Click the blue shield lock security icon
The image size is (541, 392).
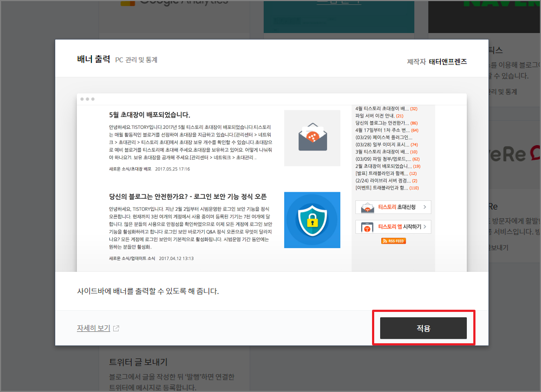click(x=312, y=219)
